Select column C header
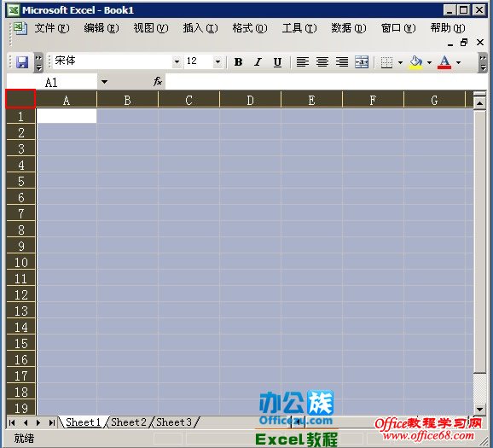 click(x=188, y=100)
